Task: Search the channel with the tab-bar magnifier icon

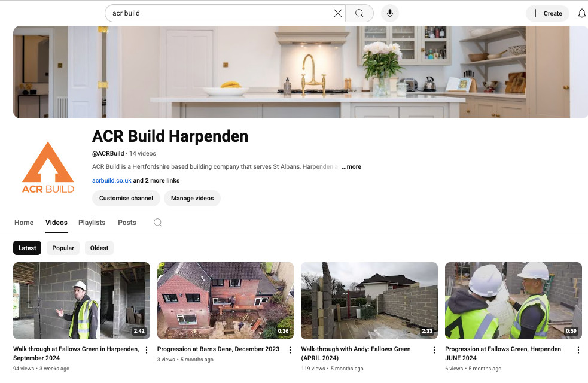Action: (158, 223)
